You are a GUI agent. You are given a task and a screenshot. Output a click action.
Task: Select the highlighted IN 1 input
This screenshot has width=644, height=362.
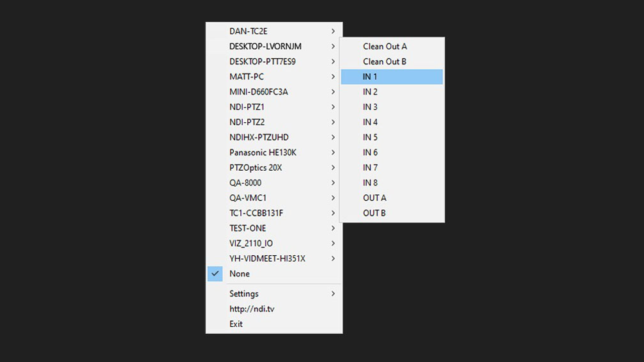click(x=371, y=77)
